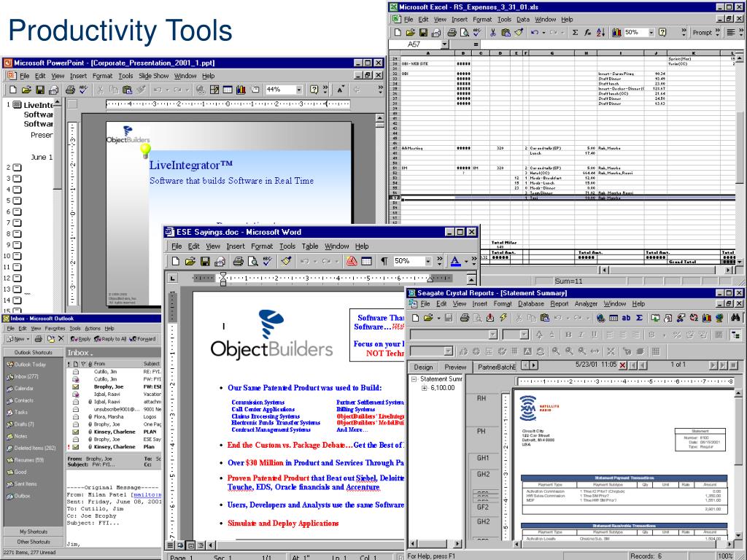Click Export icon in Crystal Reports toolbar
Viewport: 747px width, 560px height.
click(x=489, y=318)
